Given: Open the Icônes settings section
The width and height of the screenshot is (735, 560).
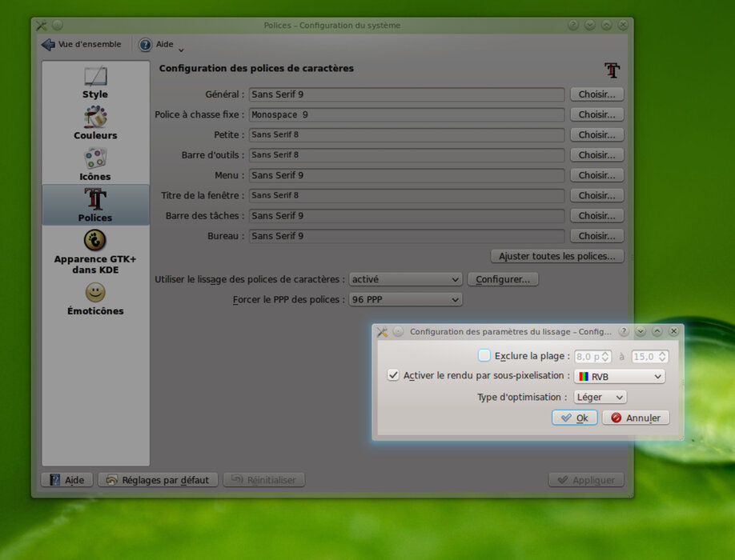Looking at the screenshot, I should (95, 164).
